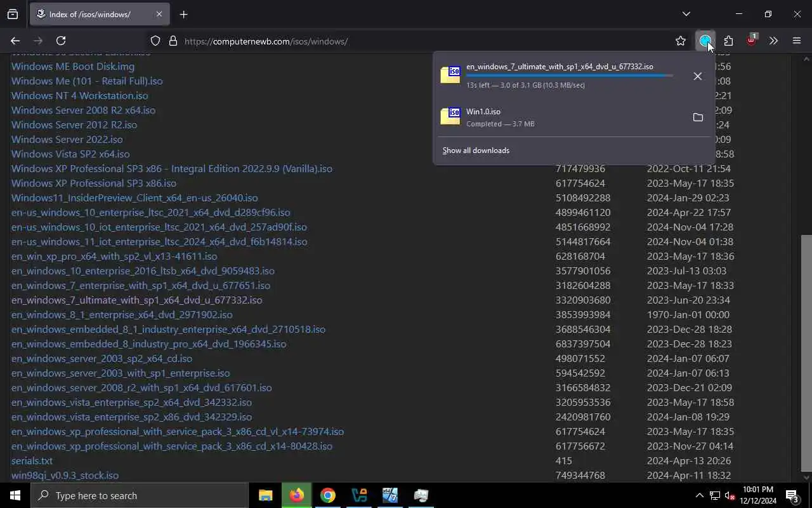
Task: Open Windows ME Boot Disk.img link
Action: [x=73, y=66]
